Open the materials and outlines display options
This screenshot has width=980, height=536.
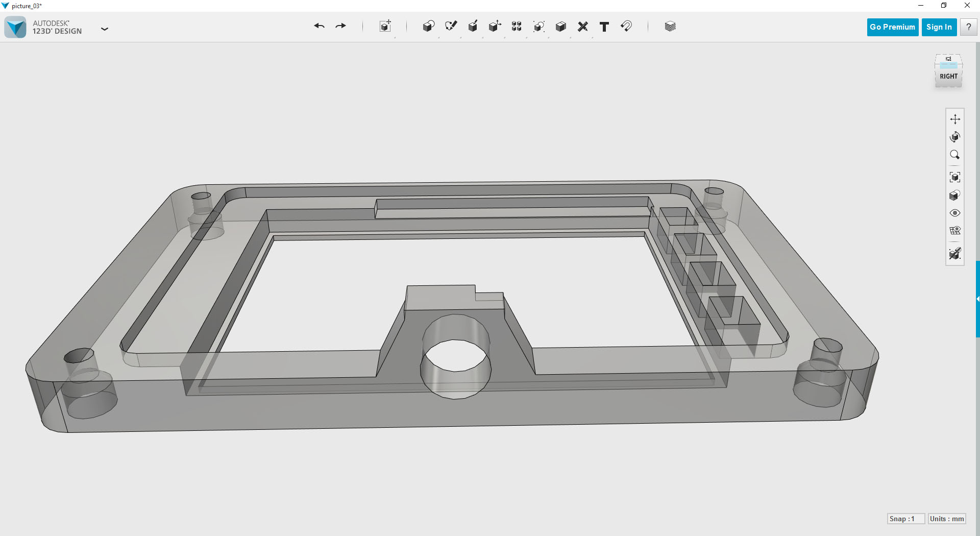955,195
